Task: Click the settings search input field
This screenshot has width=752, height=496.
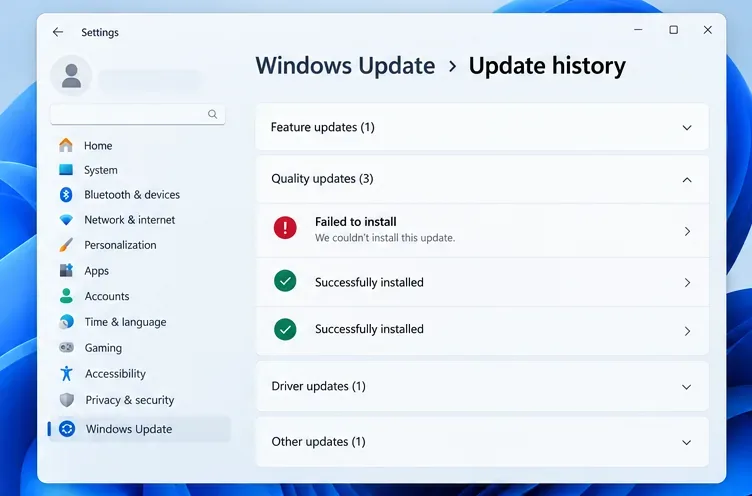Action: [138, 114]
